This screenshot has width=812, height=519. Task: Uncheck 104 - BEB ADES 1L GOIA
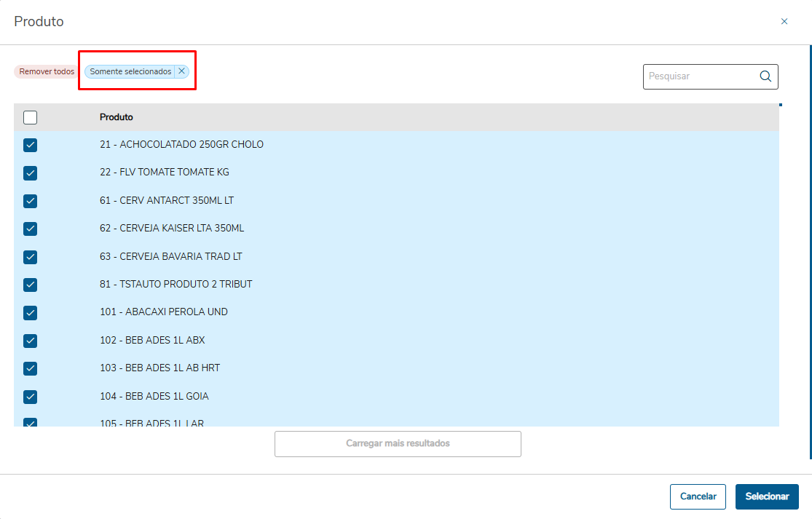coord(30,397)
